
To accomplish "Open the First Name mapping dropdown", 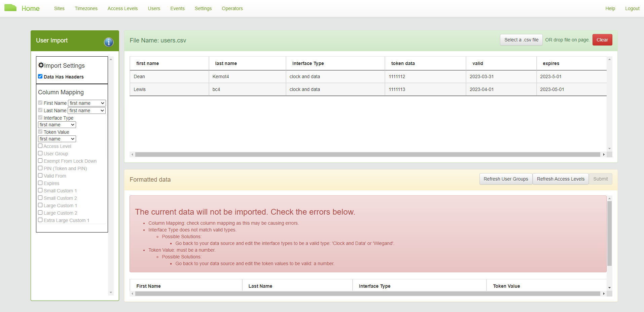I will pos(86,103).
